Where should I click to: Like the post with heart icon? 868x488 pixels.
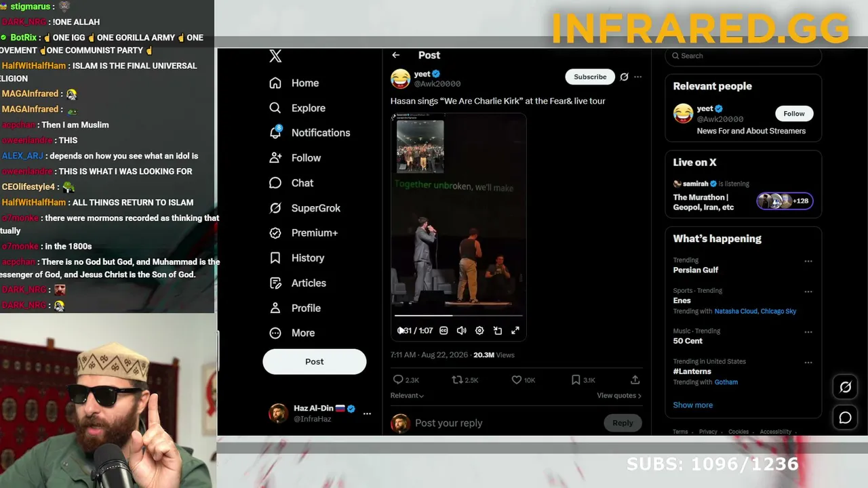517,380
